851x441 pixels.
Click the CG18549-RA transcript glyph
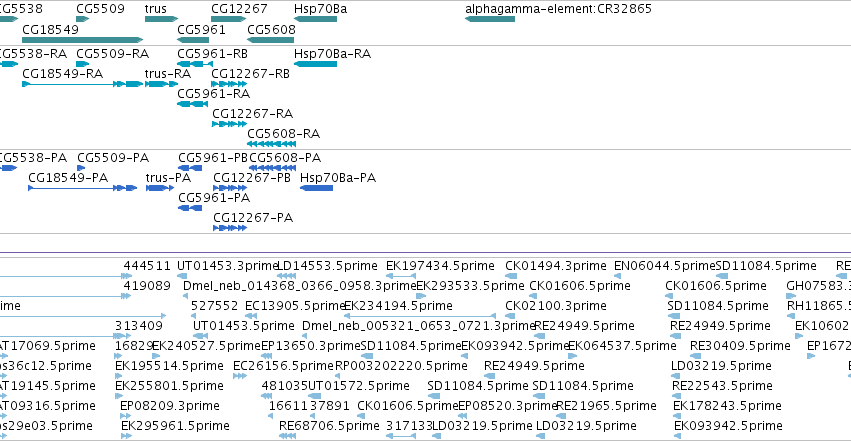(x=82, y=84)
